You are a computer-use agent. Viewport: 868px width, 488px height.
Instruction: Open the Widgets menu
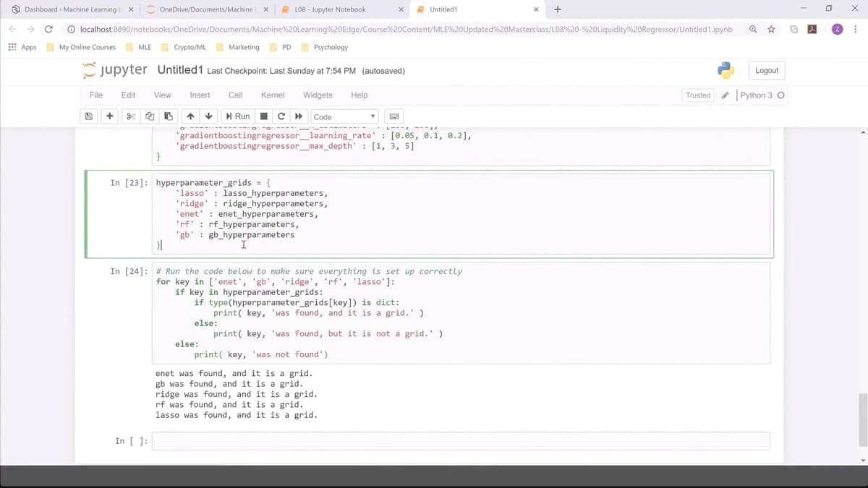point(318,95)
